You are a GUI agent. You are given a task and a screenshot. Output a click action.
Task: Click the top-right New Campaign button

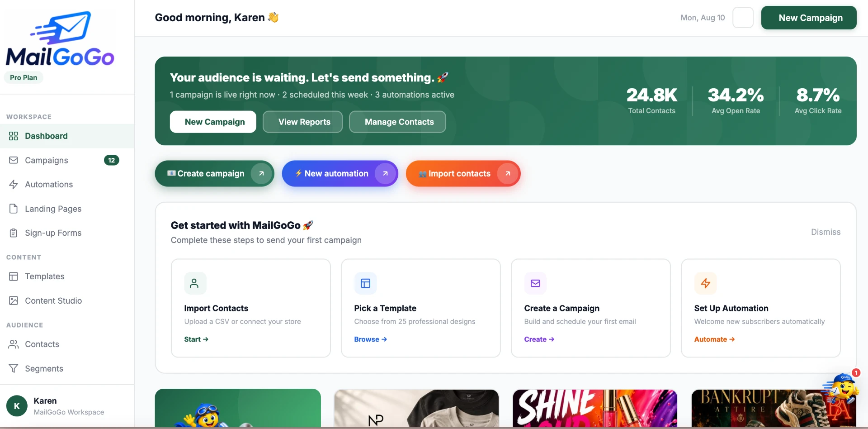tap(809, 18)
